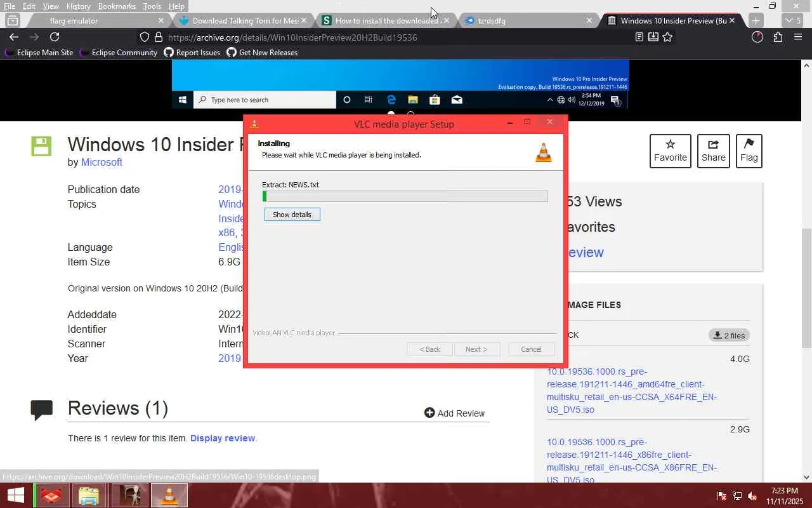812x508 pixels.
Task: Open the File menu
Action: coord(10,6)
